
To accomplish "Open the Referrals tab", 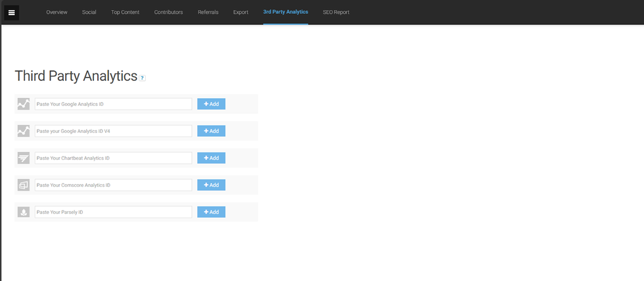I will [x=208, y=13].
